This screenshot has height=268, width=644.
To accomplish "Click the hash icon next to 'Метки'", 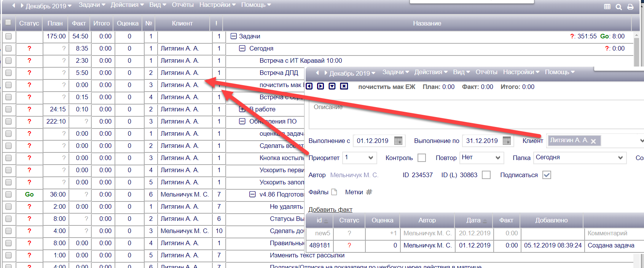I will click(x=369, y=192).
